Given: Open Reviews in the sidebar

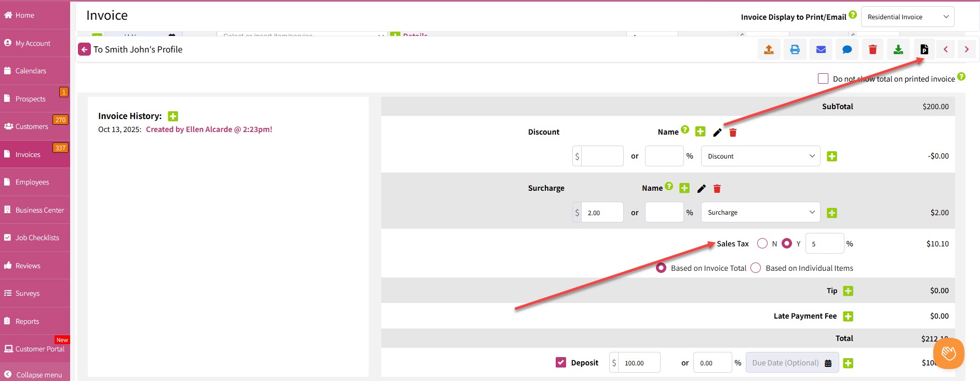Looking at the screenshot, I should coord(35,266).
